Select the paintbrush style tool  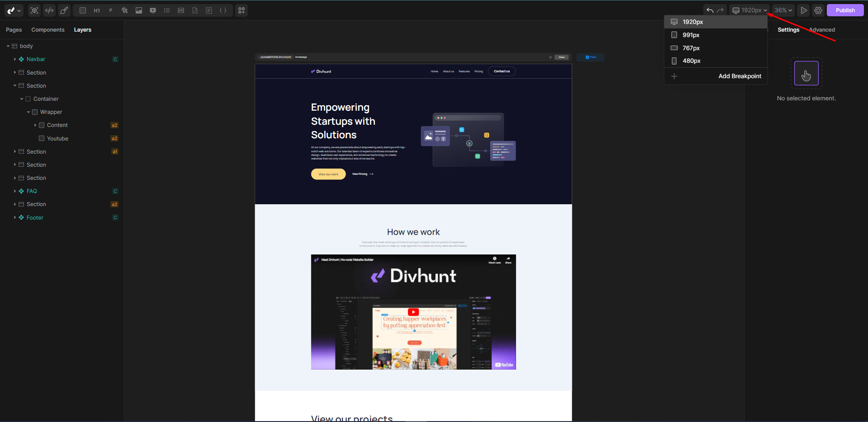click(64, 10)
